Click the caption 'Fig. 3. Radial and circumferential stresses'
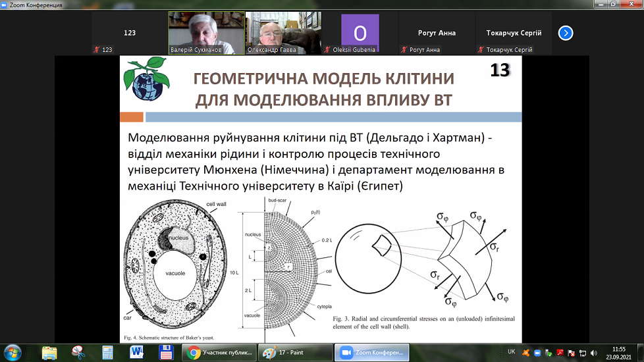Viewport: 644px width, 362px height. tap(423, 323)
